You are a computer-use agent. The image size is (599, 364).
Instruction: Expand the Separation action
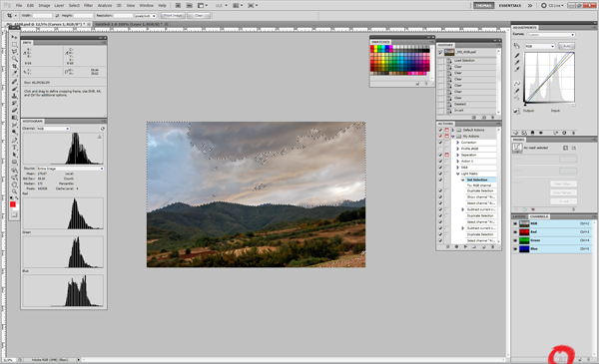(x=457, y=155)
